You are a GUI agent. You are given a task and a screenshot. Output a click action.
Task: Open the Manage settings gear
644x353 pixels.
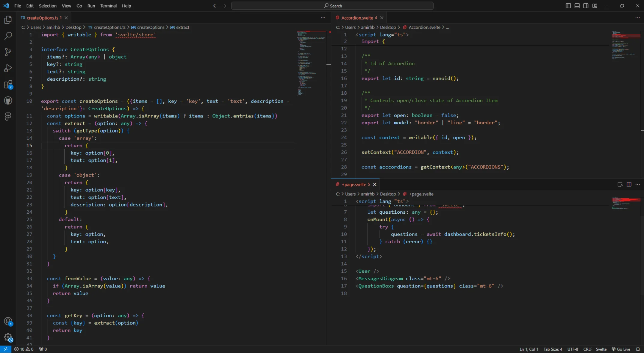point(8,338)
